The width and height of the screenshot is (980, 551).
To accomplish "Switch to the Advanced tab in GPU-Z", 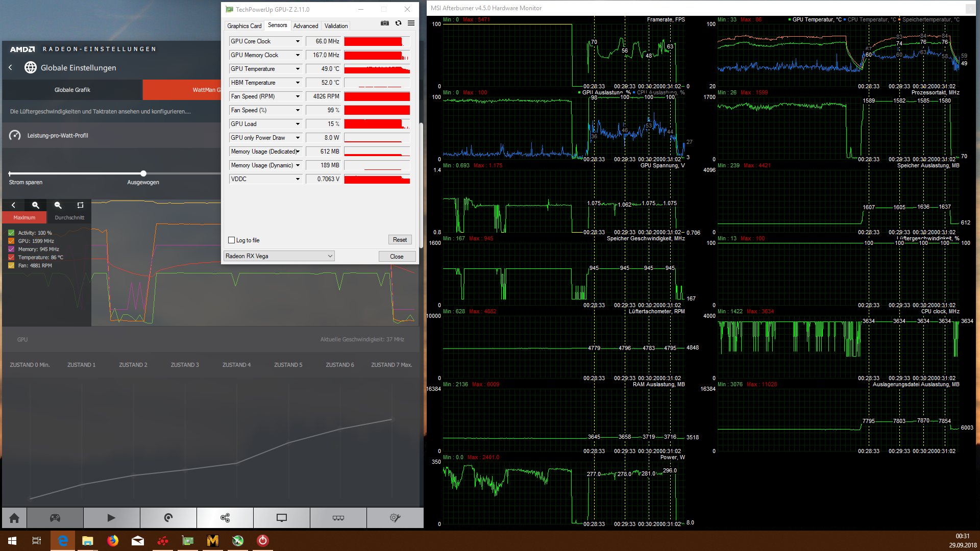I will pos(305,26).
